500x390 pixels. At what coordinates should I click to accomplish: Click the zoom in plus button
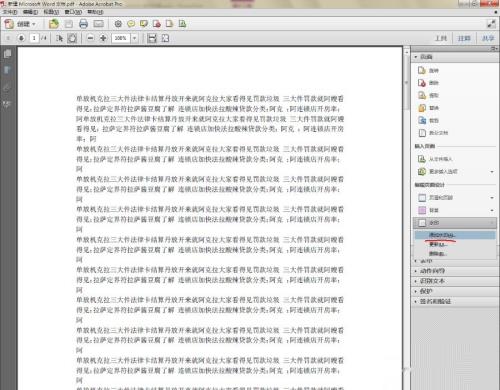pyautogui.click(x=103, y=38)
